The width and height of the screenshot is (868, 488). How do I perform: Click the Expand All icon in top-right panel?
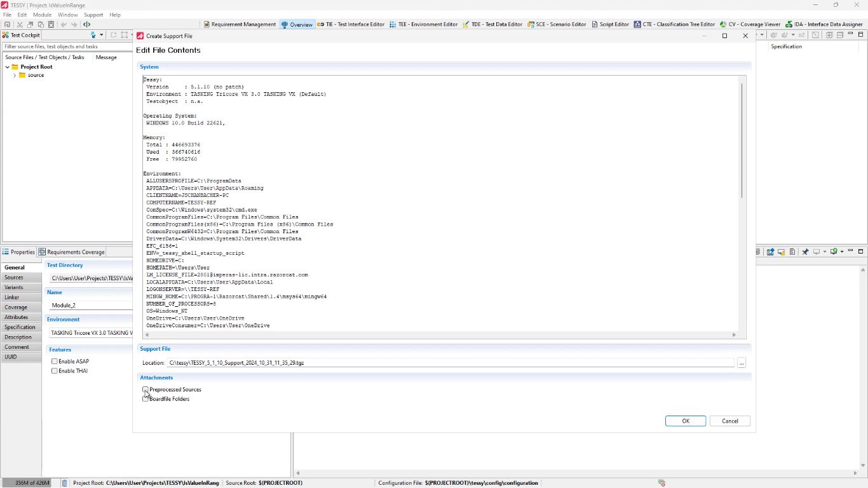tap(829, 36)
